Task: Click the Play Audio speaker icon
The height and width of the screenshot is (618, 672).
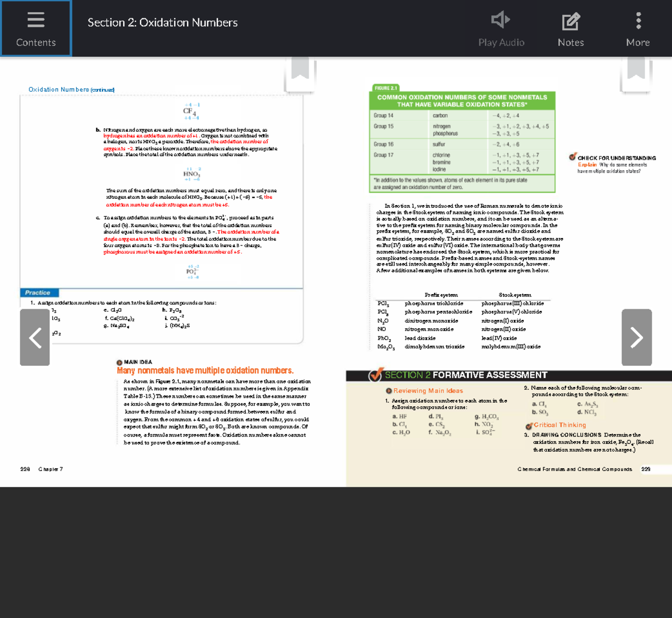Action: 501,20
